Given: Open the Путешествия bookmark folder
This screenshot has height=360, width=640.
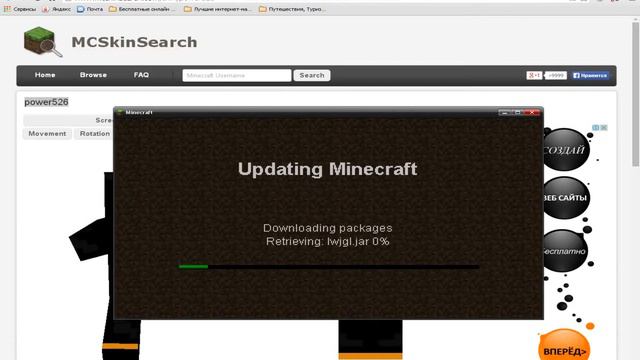Looking at the screenshot, I should tap(293, 9).
